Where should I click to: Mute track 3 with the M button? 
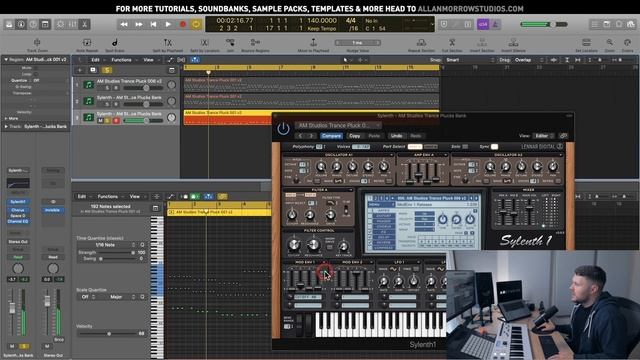point(100,120)
